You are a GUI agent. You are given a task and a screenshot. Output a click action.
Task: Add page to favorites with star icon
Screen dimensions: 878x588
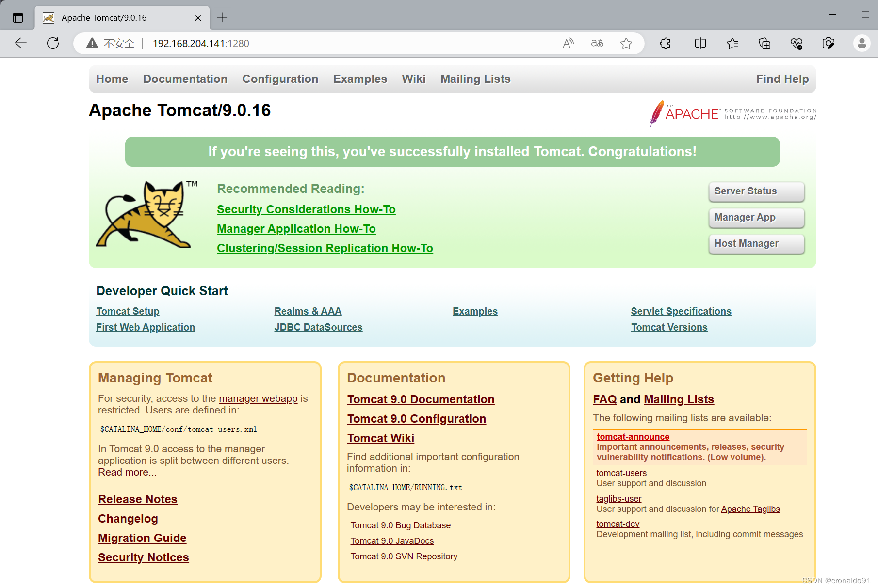(626, 43)
